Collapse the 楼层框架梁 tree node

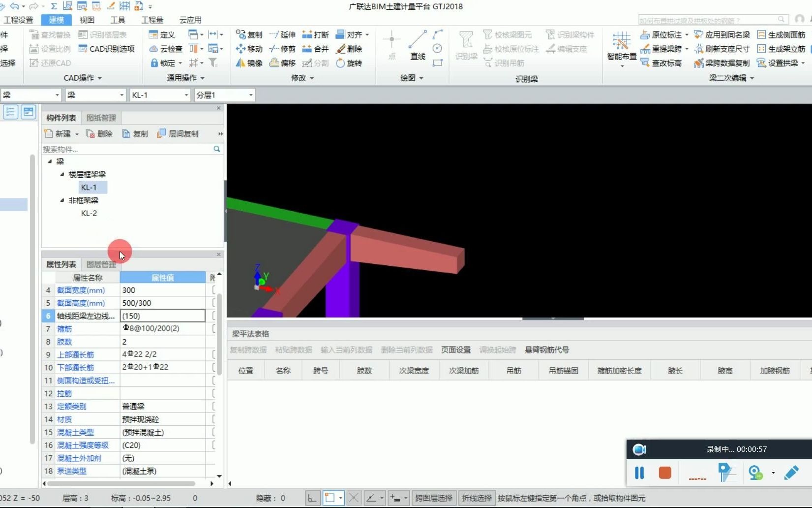(62, 174)
